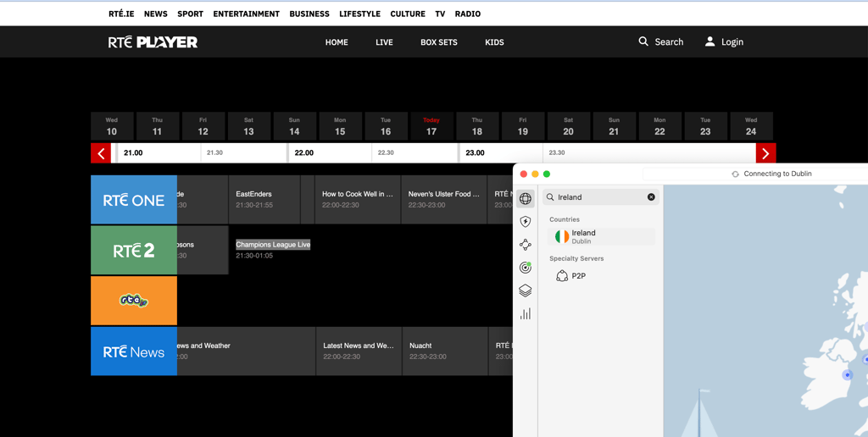Select Mon 22 in the date strip
Screen dimensions: 868x437
(659, 126)
